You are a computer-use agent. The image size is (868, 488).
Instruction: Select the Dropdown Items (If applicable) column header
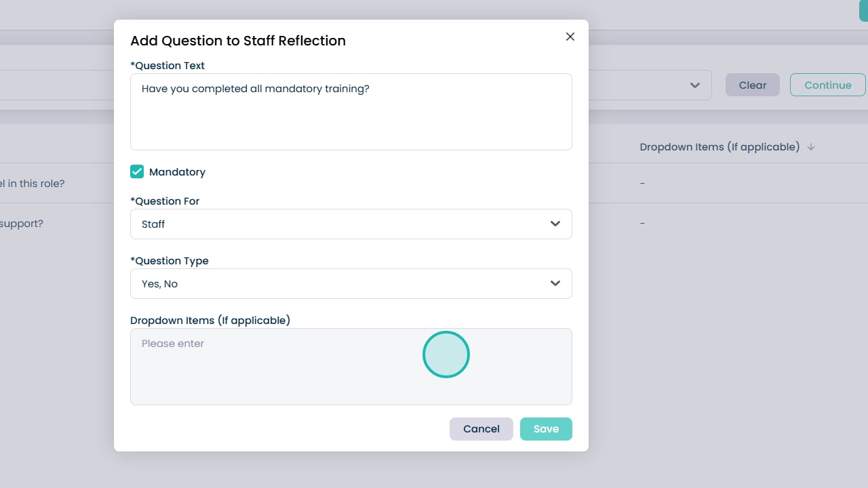[x=719, y=147]
